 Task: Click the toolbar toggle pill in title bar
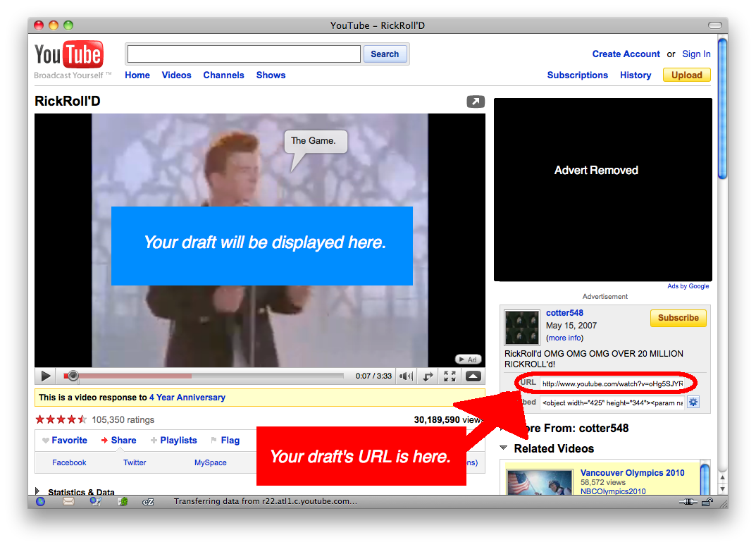[x=715, y=25]
